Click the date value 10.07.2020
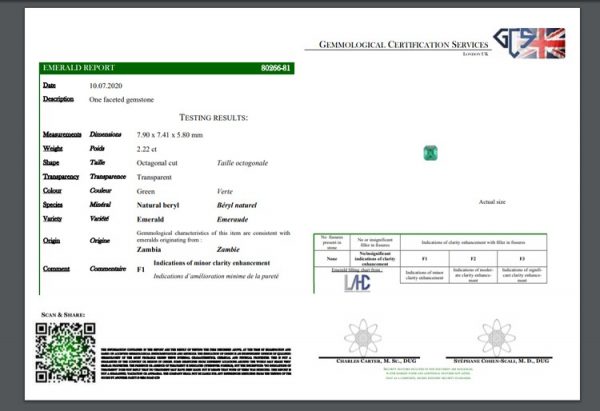 tap(107, 86)
